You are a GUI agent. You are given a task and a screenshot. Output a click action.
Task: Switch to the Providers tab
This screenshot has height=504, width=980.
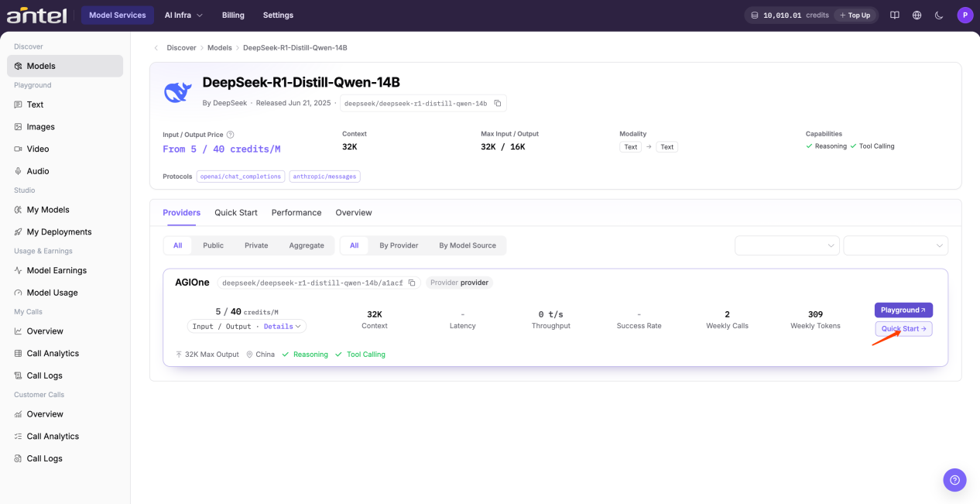click(x=182, y=213)
